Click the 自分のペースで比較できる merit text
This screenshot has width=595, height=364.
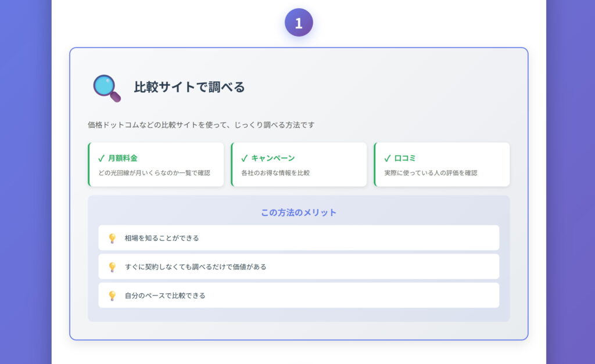(165, 295)
